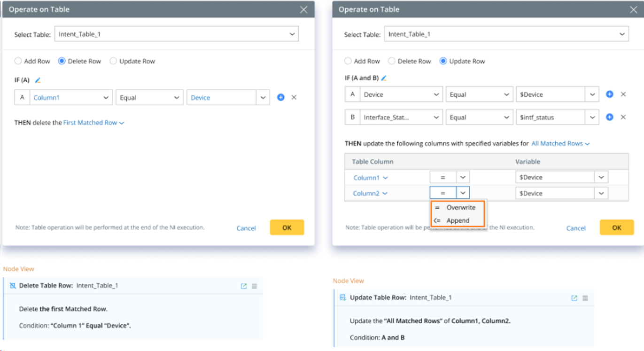Click the $intf_status value field
The height and width of the screenshot is (351, 644).
[x=550, y=117]
